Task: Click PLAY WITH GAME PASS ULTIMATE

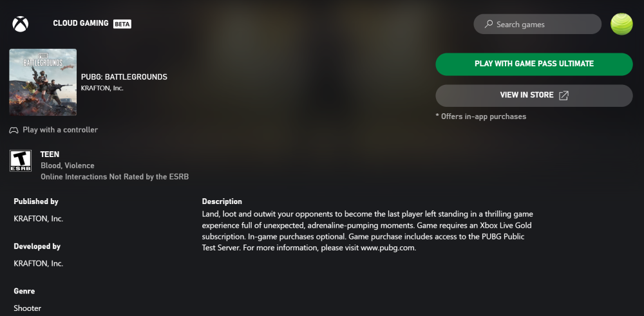Action: point(534,64)
